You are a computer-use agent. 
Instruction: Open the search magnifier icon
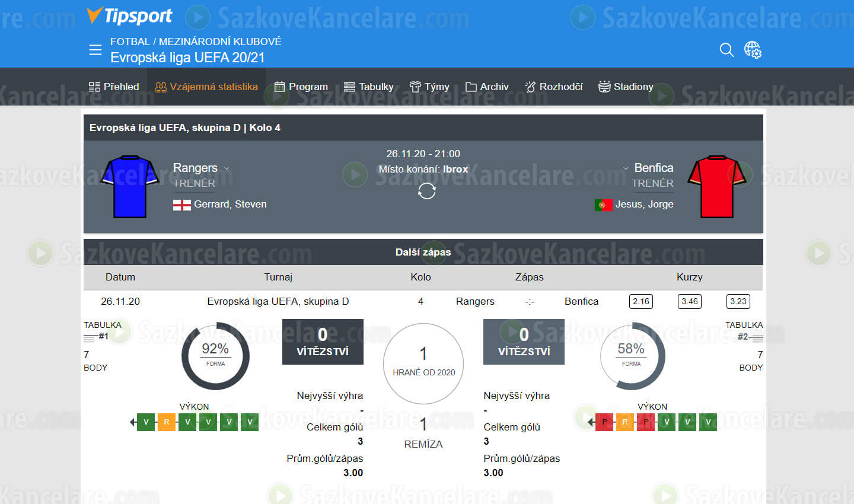[726, 50]
